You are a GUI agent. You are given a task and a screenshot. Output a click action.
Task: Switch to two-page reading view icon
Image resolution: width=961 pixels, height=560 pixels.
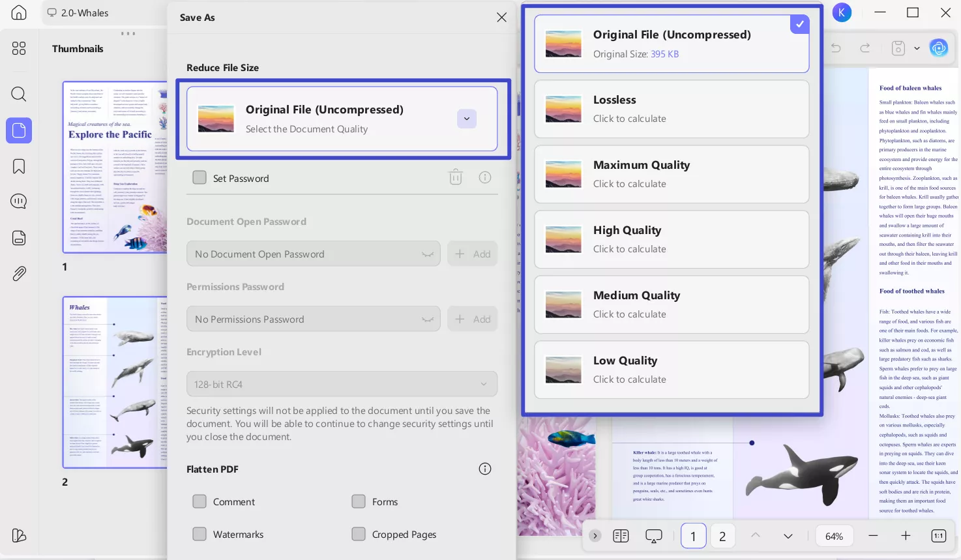pyautogui.click(x=621, y=536)
